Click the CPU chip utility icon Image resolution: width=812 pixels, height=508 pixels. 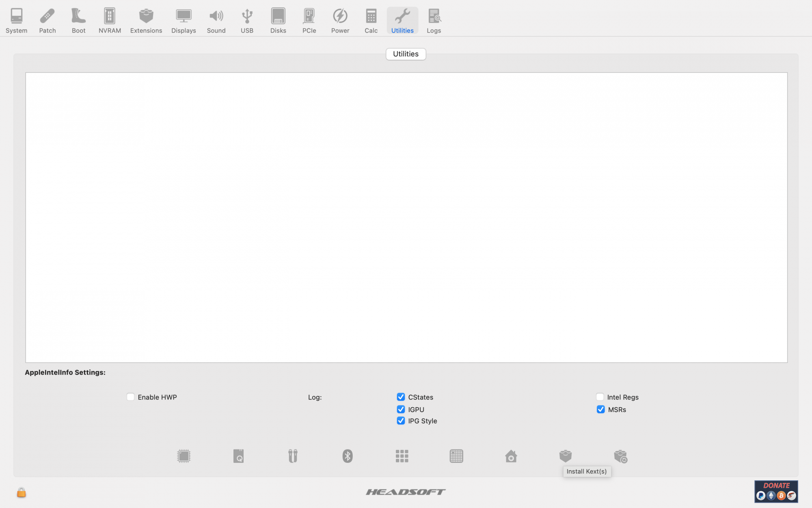(x=184, y=456)
